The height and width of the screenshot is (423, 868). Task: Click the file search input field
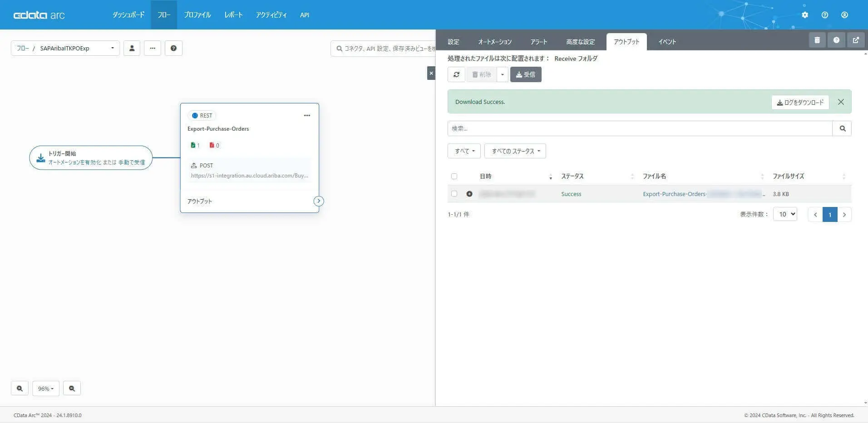pyautogui.click(x=640, y=128)
